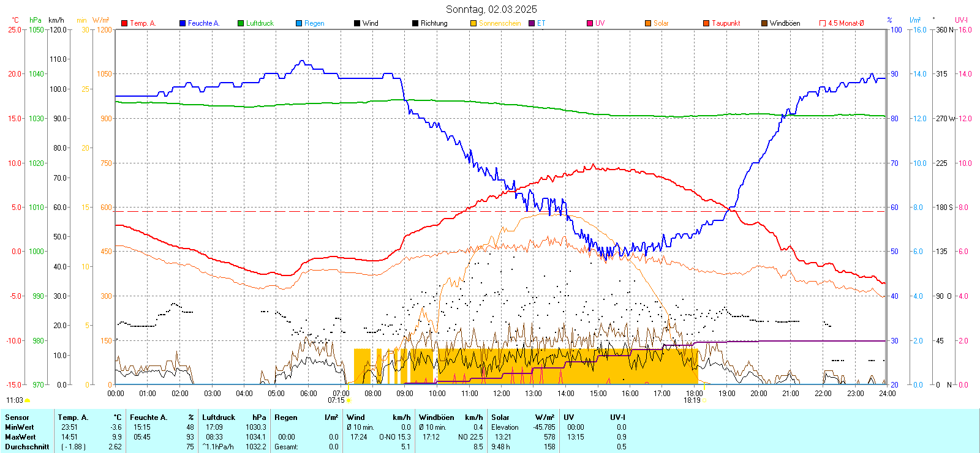Image resolution: width=980 pixels, height=453 pixels.
Task: Click the sunrise icon next to 07:15
Action: [x=349, y=400]
